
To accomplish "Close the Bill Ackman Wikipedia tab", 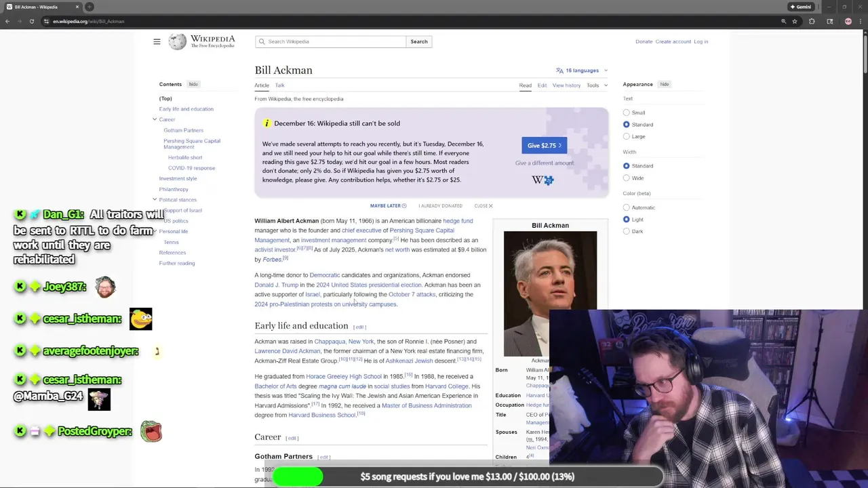I will point(77,7).
